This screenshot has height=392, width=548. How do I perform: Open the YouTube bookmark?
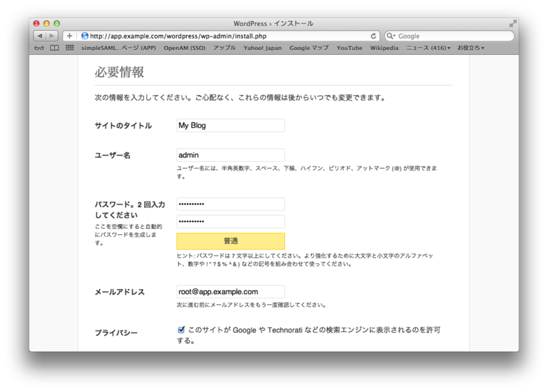tap(349, 48)
